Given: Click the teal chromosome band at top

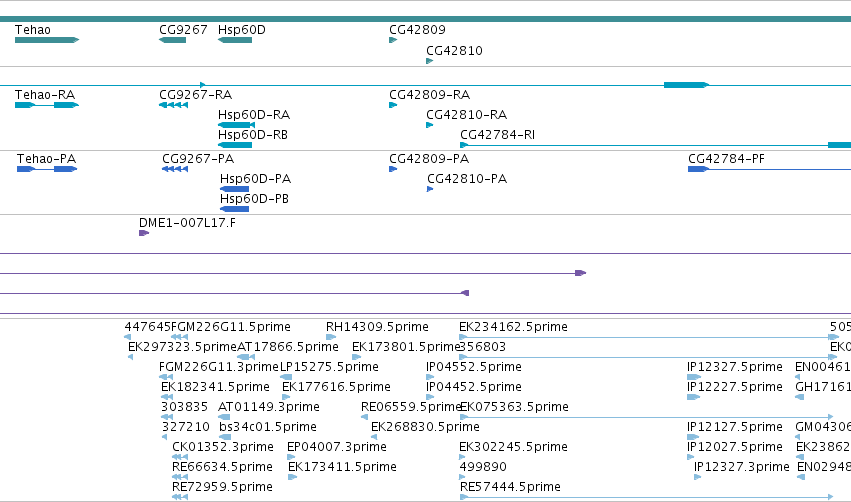Looking at the screenshot, I should coord(426,19).
